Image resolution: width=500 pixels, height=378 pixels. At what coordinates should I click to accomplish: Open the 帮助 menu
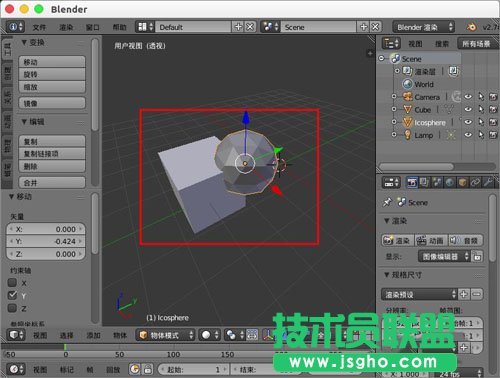tap(119, 27)
